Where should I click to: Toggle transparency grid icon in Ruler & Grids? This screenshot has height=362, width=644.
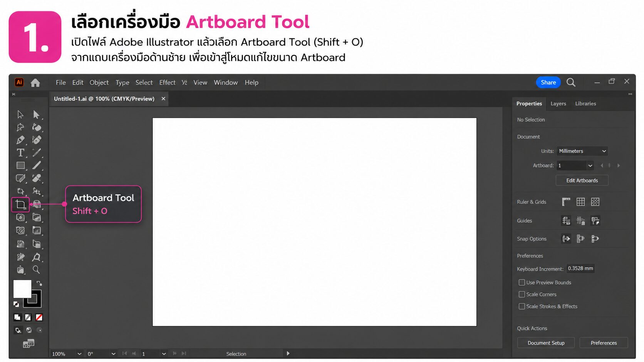point(595,202)
